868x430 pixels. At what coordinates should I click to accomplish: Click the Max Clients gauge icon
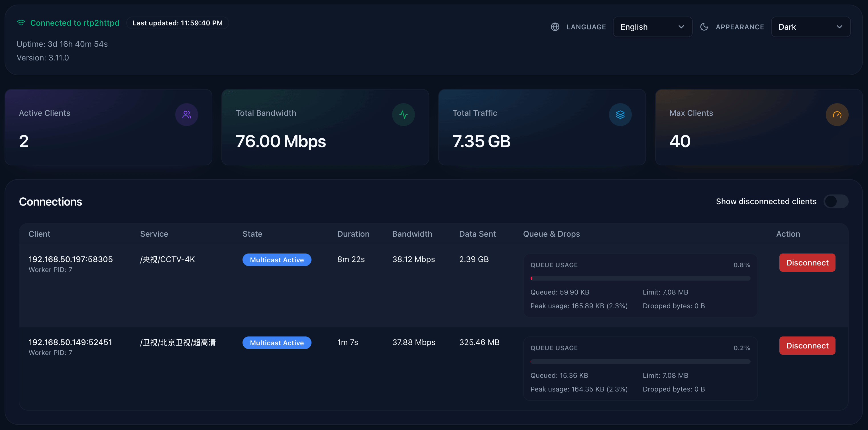(837, 115)
